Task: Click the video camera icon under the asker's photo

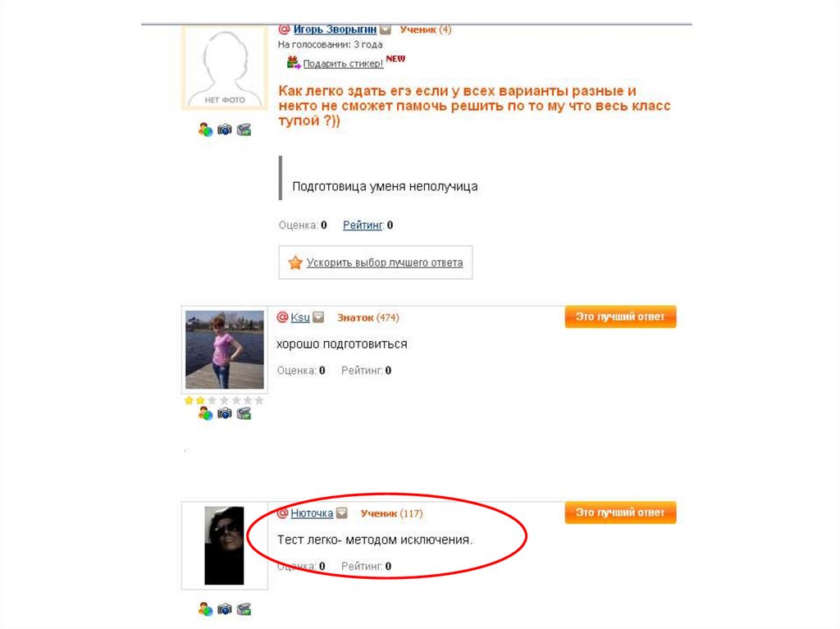Action: click(244, 129)
